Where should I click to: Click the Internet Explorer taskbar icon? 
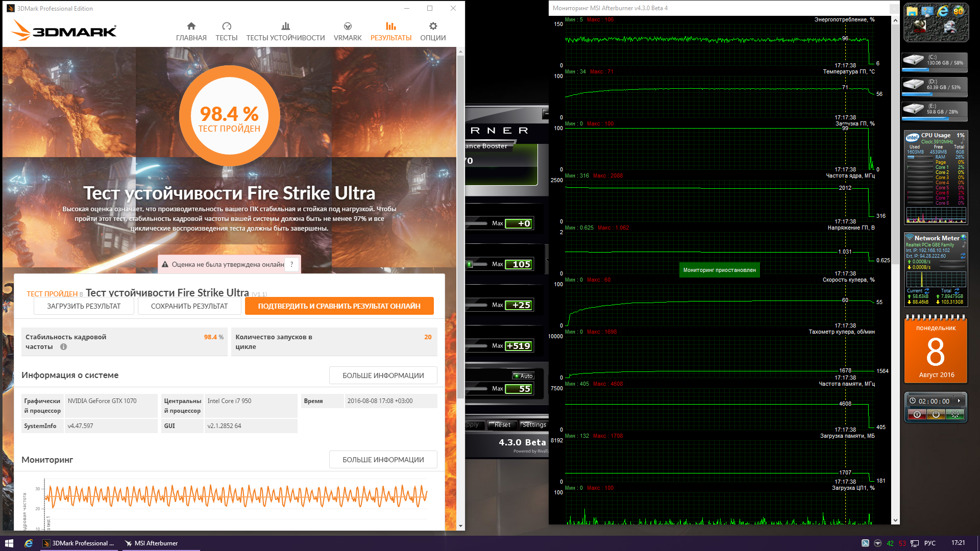(x=29, y=543)
